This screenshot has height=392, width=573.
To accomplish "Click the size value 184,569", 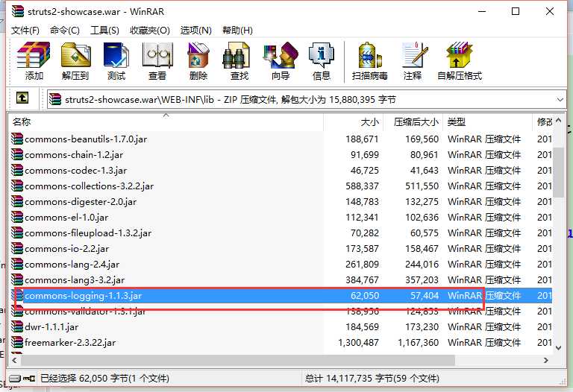I will 362,326.
